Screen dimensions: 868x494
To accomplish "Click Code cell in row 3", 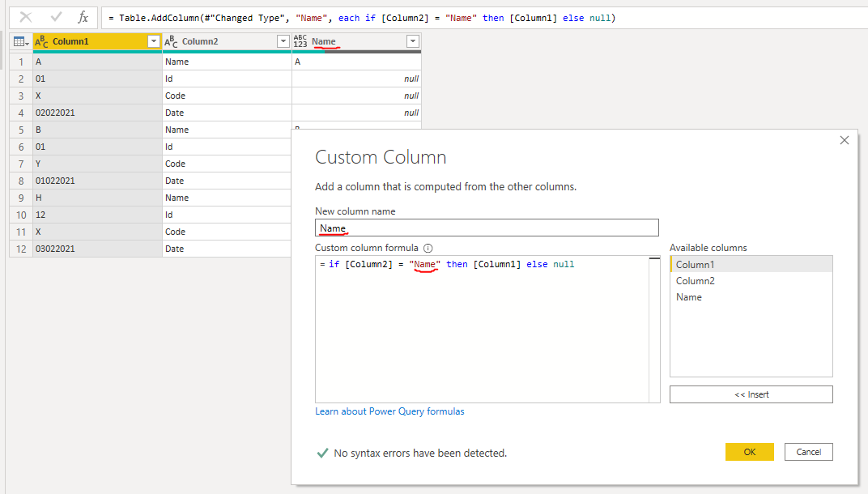I will tap(227, 96).
